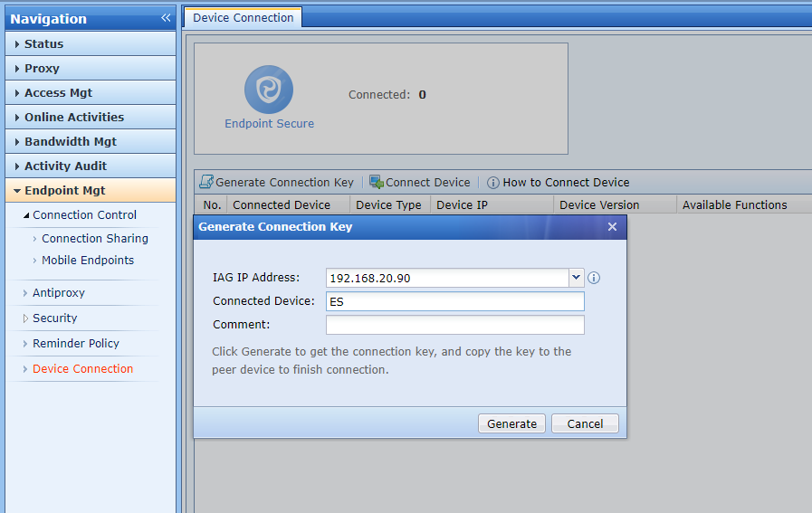Sort by Device IP column header
The width and height of the screenshot is (812, 513).
[x=492, y=205]
